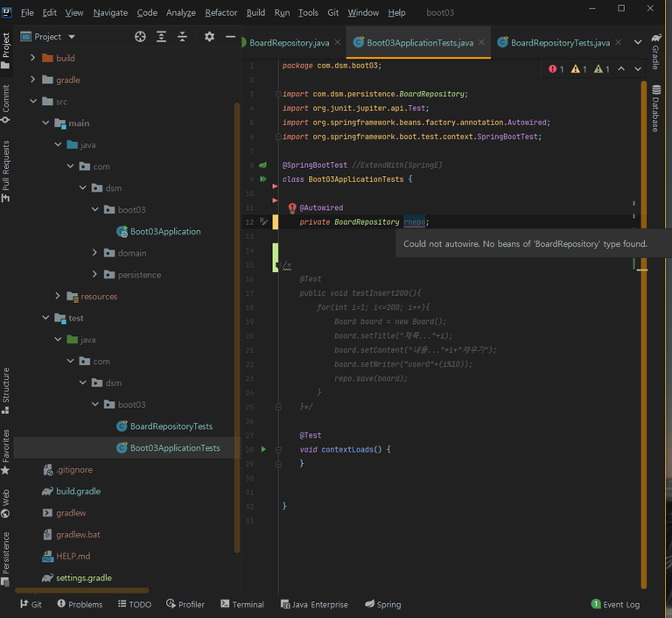Screen dimensions: 672x618
Task: Switch to the BoardRepositoryTests.java tab
Action: pos(560,43)
